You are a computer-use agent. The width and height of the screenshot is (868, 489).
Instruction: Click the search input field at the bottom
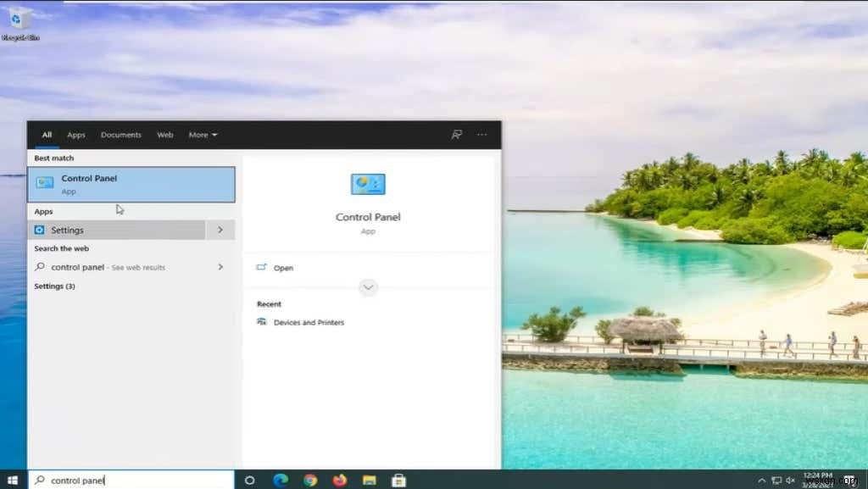pos(127,480)
